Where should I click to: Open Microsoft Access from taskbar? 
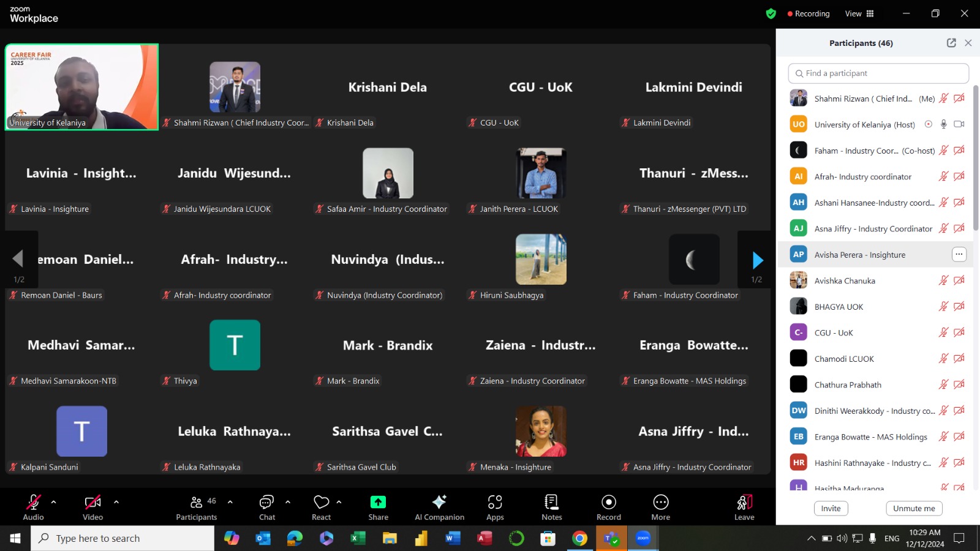pyautogui.click(x=484, y=538)
